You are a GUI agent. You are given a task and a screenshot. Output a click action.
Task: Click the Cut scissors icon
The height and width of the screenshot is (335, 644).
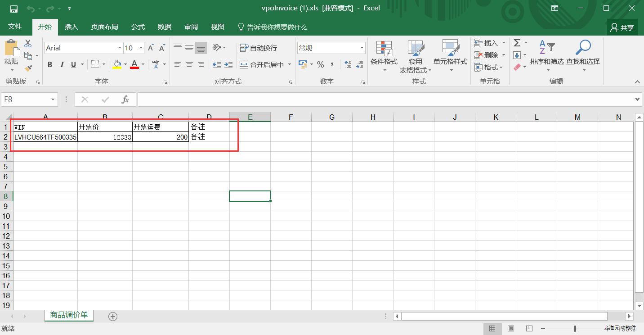pos(28,44)
